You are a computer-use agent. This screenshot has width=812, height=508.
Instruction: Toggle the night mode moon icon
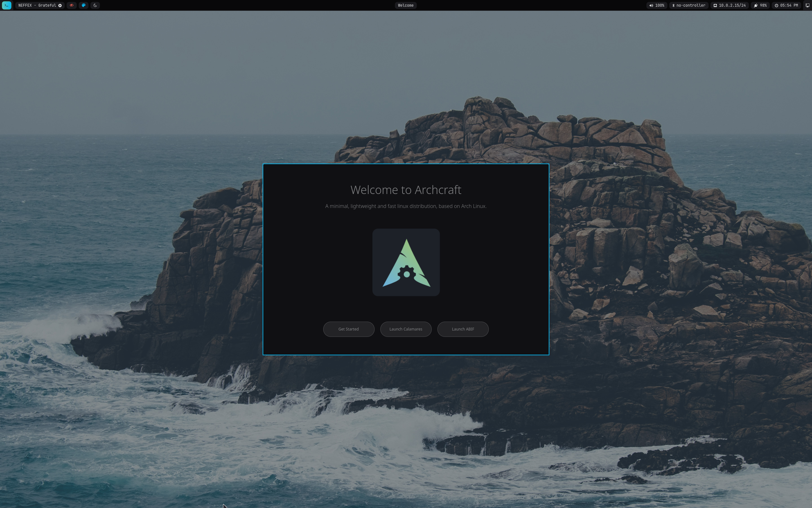point(95,5)
